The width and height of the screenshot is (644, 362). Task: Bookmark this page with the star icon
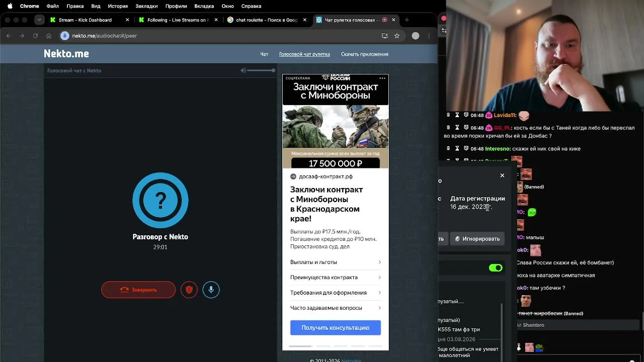[397, 36]
